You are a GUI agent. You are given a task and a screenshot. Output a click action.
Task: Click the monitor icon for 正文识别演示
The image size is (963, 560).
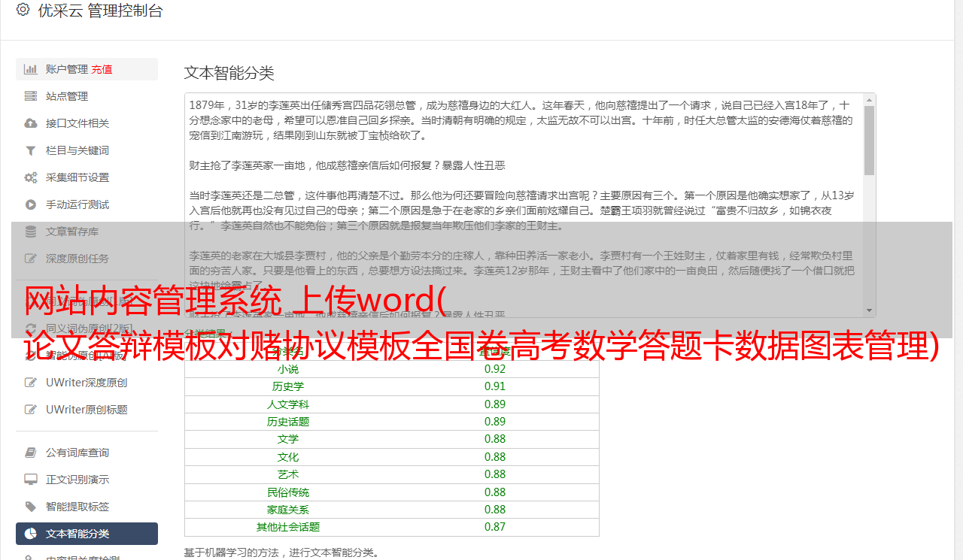pyautogui.click(x=31, y=480)
